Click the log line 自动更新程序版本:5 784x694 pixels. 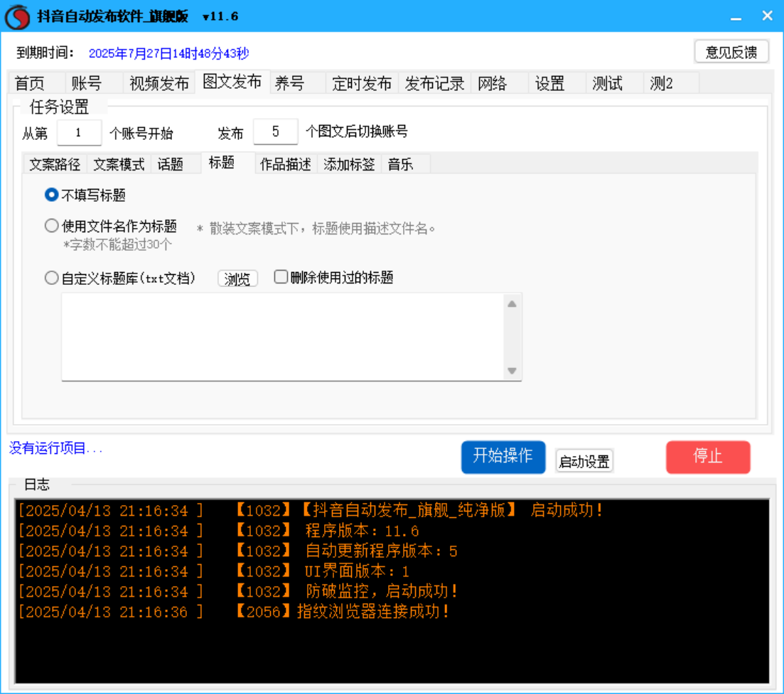click(238, 551)
